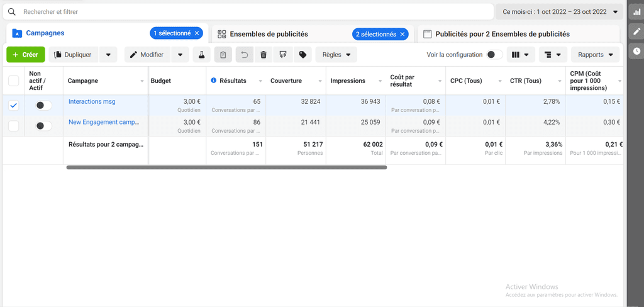Click the undo arrow icon
644x307 pixels.
point(245,55)
